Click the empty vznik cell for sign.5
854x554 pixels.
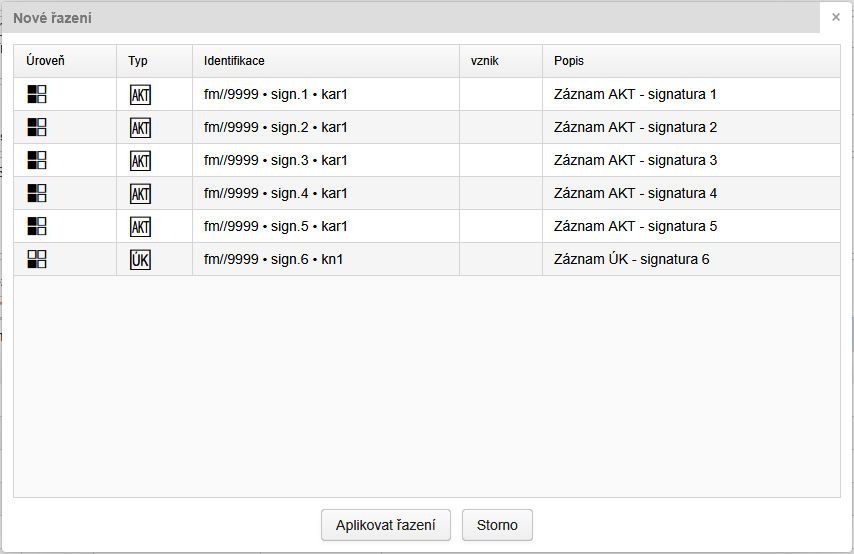point(500,227)
